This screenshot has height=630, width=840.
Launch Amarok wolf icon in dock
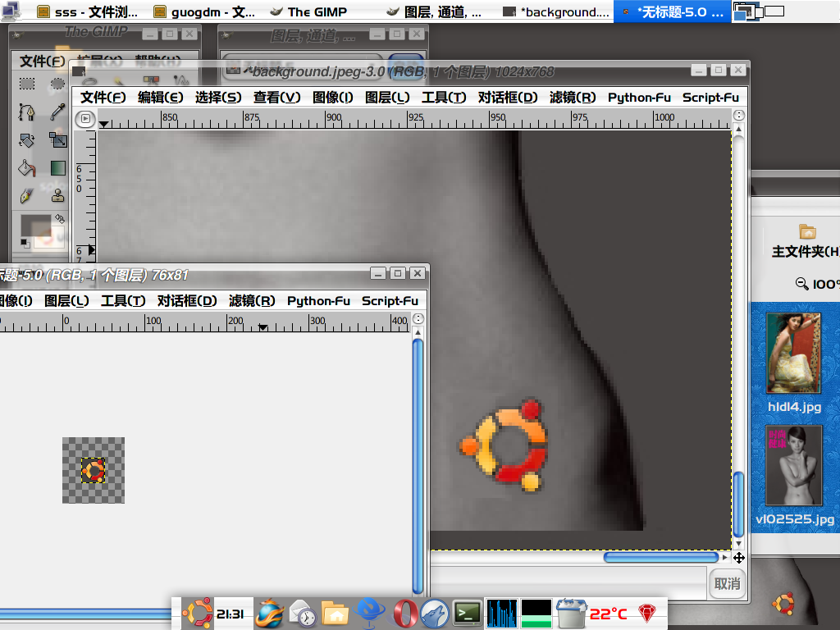435,614
